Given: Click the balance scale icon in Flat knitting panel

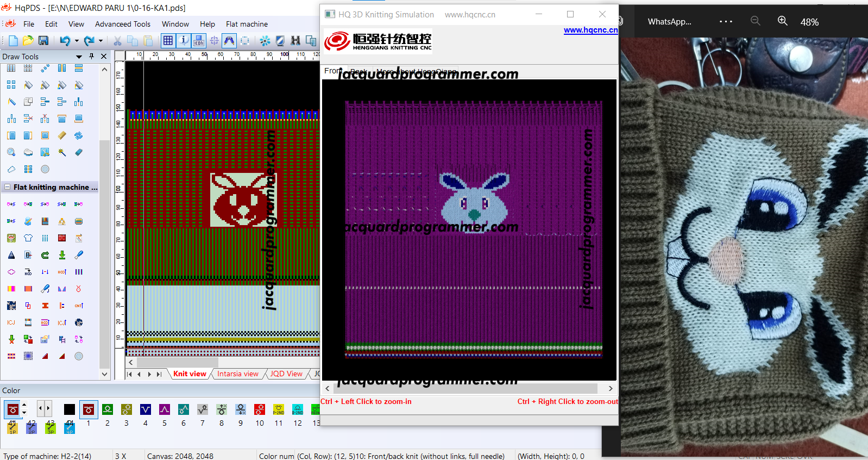Looking at the screenshot, I should tap(62, 221).
